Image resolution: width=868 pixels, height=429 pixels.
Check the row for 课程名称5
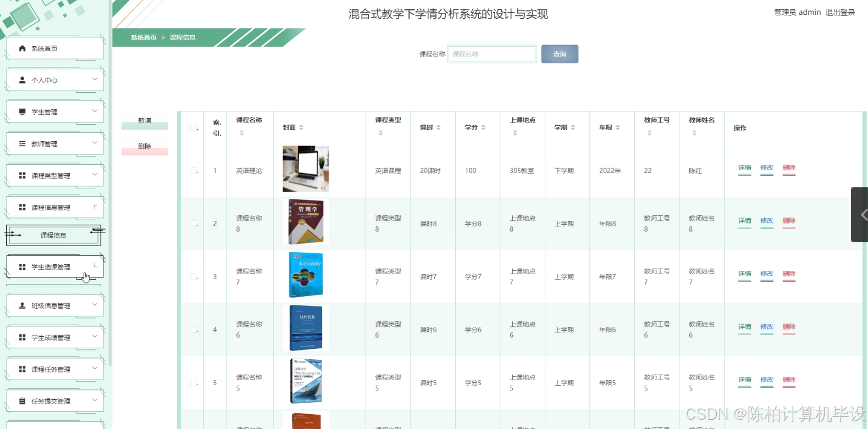pos(193,383)
